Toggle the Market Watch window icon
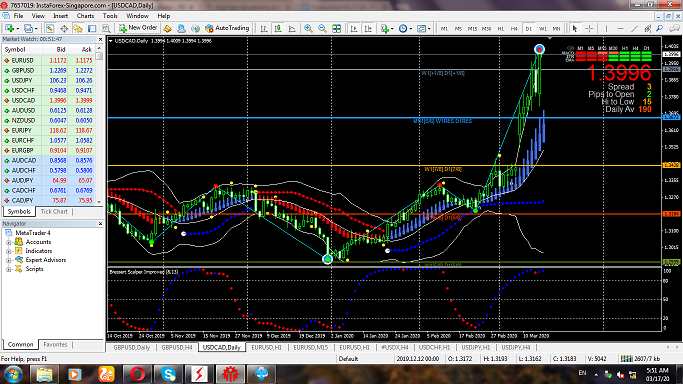This screenshot has width=683, height=384. (50, 28)
